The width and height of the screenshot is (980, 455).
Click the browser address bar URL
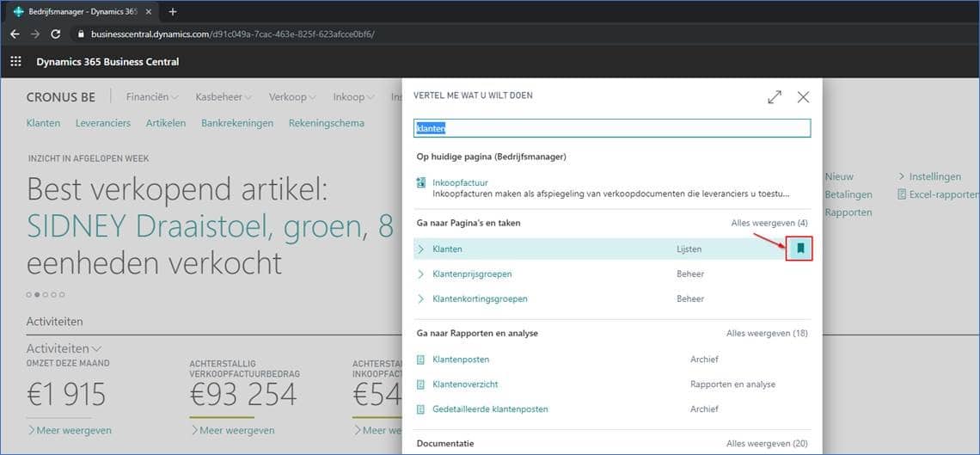click(x=232, y=34)
